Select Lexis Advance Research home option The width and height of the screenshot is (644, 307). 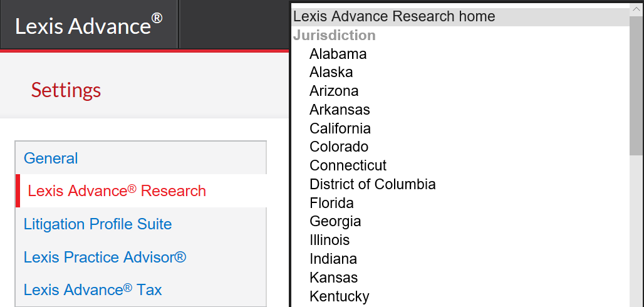pyautogui.click(x=460, y=17)
